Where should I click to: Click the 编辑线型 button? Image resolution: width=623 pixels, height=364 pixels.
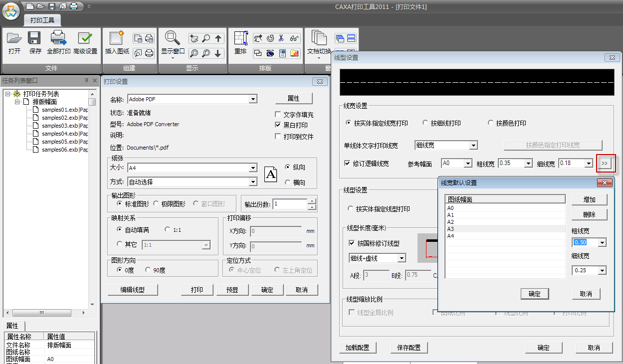(x=133, y=290)
